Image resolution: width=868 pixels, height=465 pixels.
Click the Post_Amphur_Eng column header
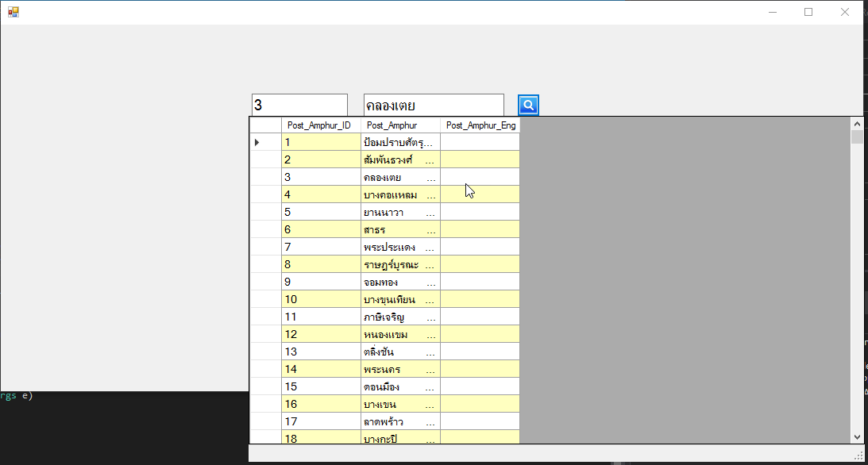[480, 125]
